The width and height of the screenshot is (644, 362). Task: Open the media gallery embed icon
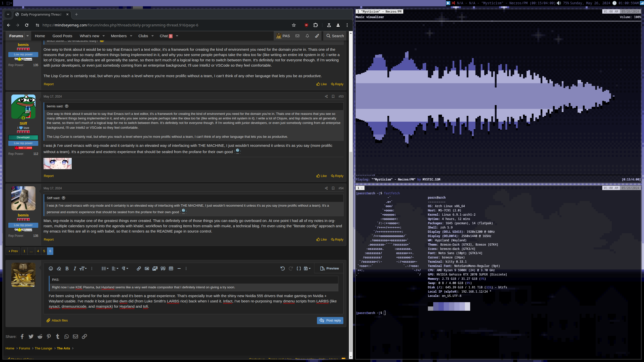tap(155, 268)
